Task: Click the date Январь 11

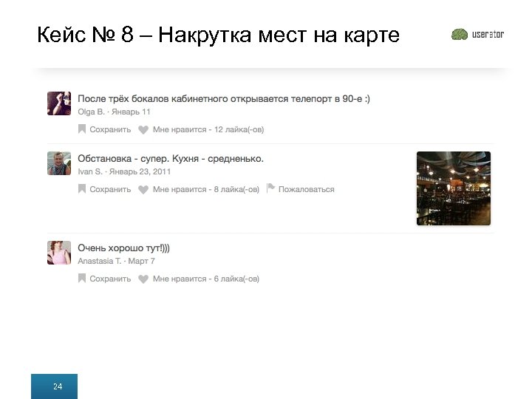Action: [131, 112]
